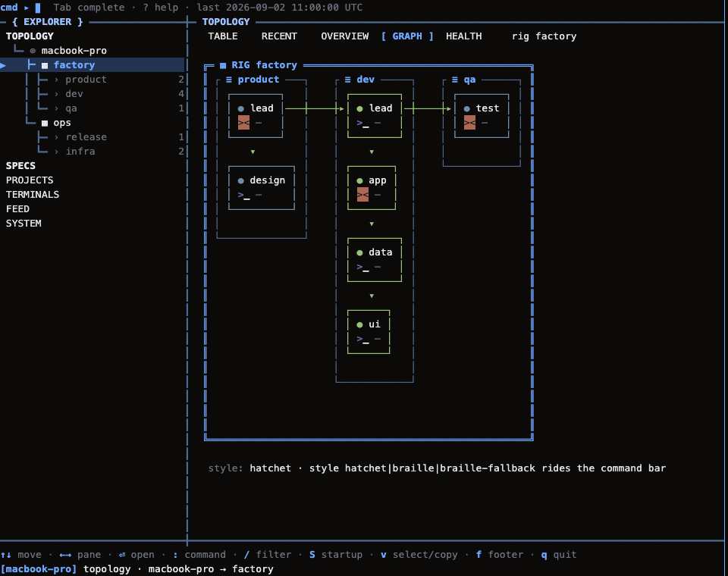Click the 'v select/copy' footer shortcut
The width and height of the screenshot is (728, 576).
(419, 555)
